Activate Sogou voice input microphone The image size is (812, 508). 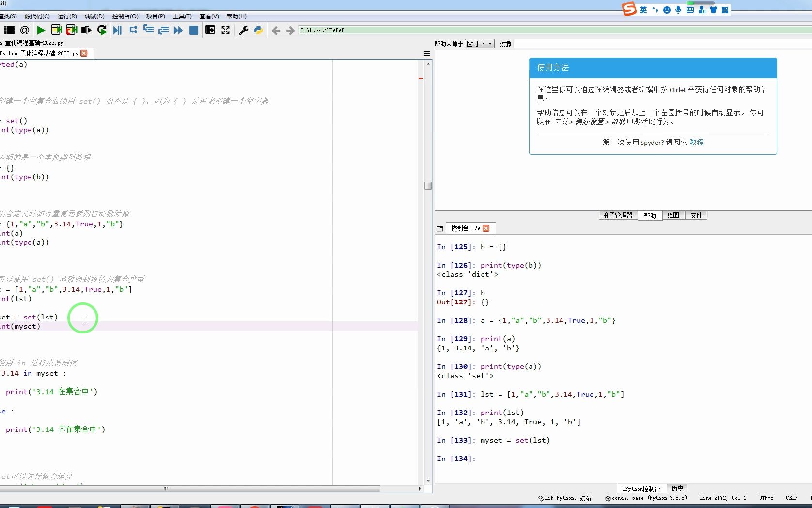678,10
